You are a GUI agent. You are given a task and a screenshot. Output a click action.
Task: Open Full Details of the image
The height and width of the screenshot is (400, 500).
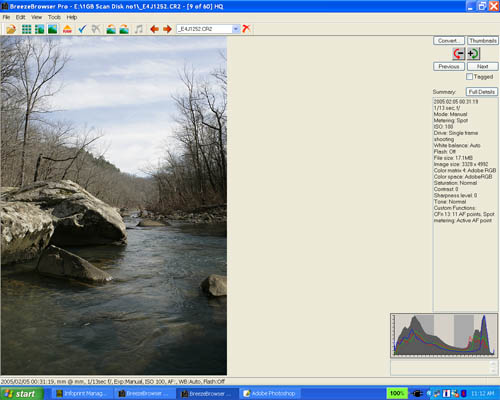click(482, 92)
